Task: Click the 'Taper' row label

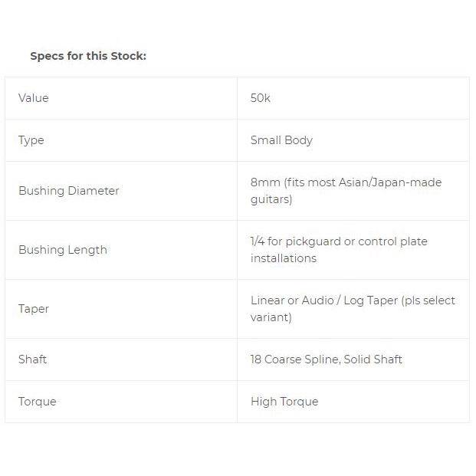Action: coord(34,309)
